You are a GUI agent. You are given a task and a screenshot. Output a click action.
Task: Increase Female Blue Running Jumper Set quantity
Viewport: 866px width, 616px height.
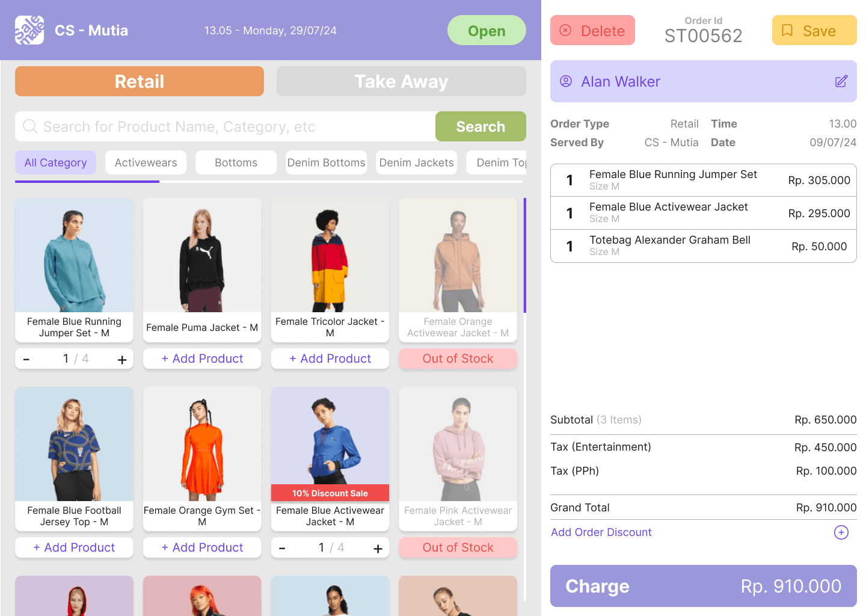tap(122, 360)
